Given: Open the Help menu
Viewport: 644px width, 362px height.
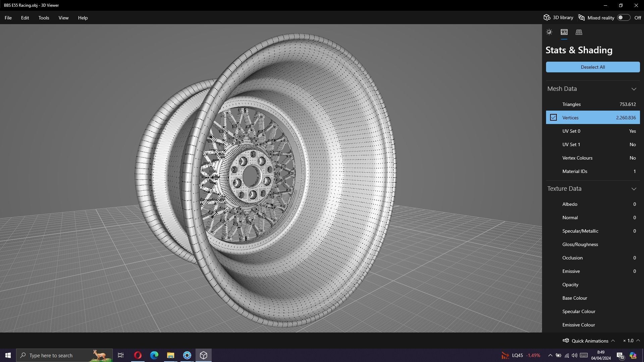Looking at the screenshot, I should (83, 18).
